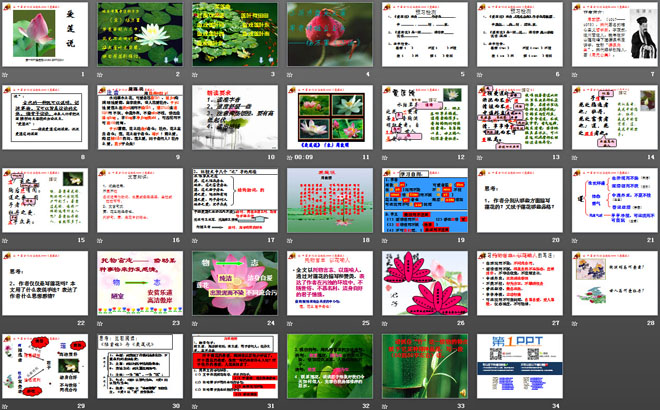Click the animation star under slide 14
This screenshot has width=660, height=410.
coord(575,157)
